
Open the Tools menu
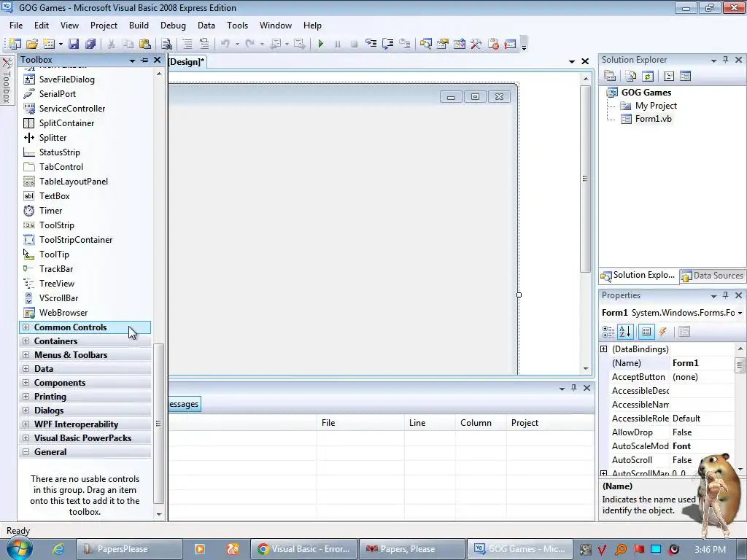(x=237, y=26)
